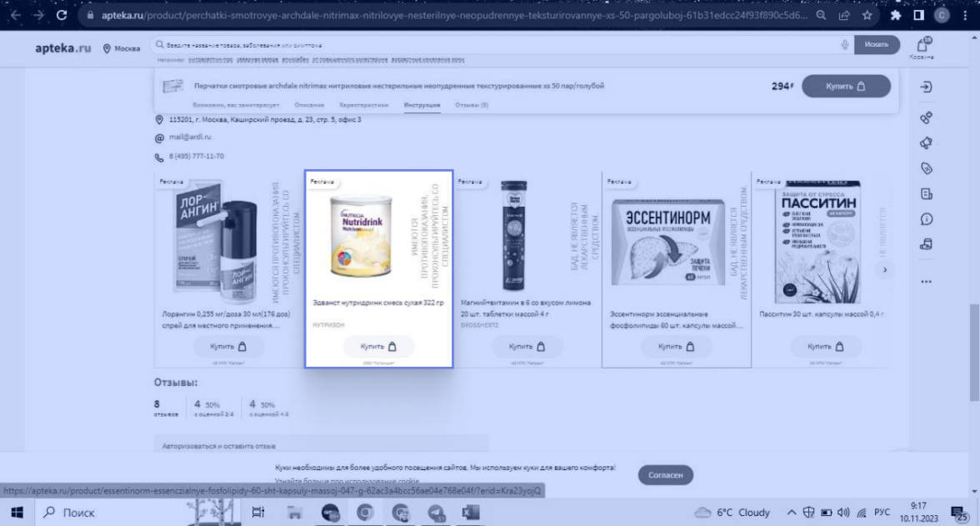Open the shopping cart (Корзина) icon
The height and width of the screenshot is (526, 980).
(922, 46)
